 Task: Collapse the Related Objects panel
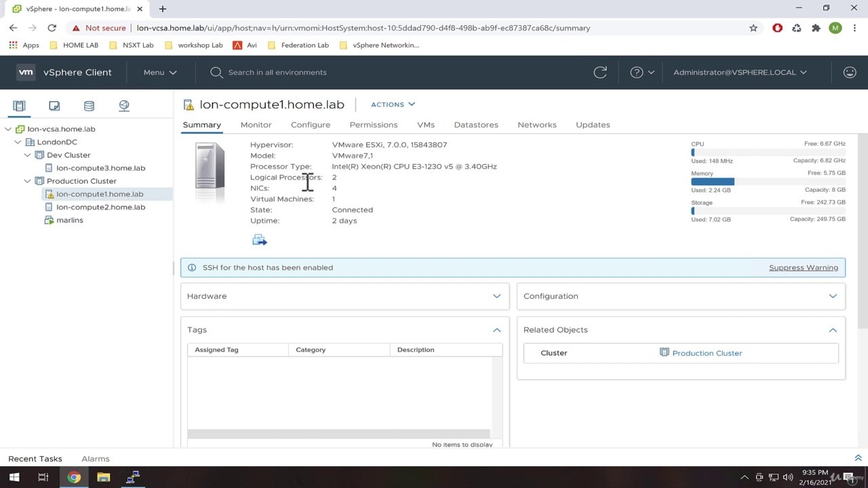point(833,330)
